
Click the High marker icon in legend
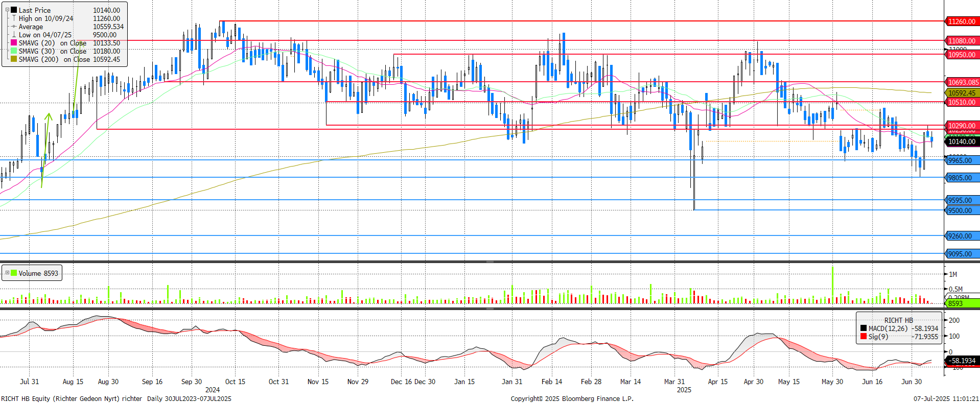pos(14,18)
